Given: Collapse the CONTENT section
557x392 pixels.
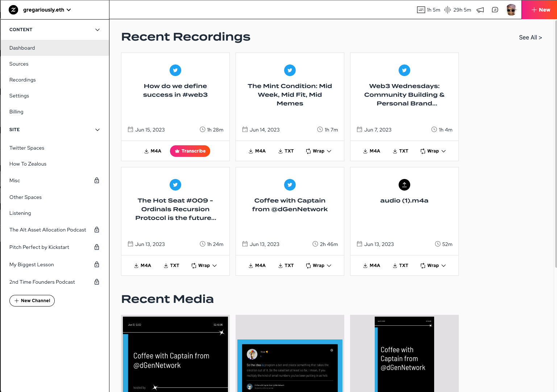Looking at the screenshot, I should point(97,30).
